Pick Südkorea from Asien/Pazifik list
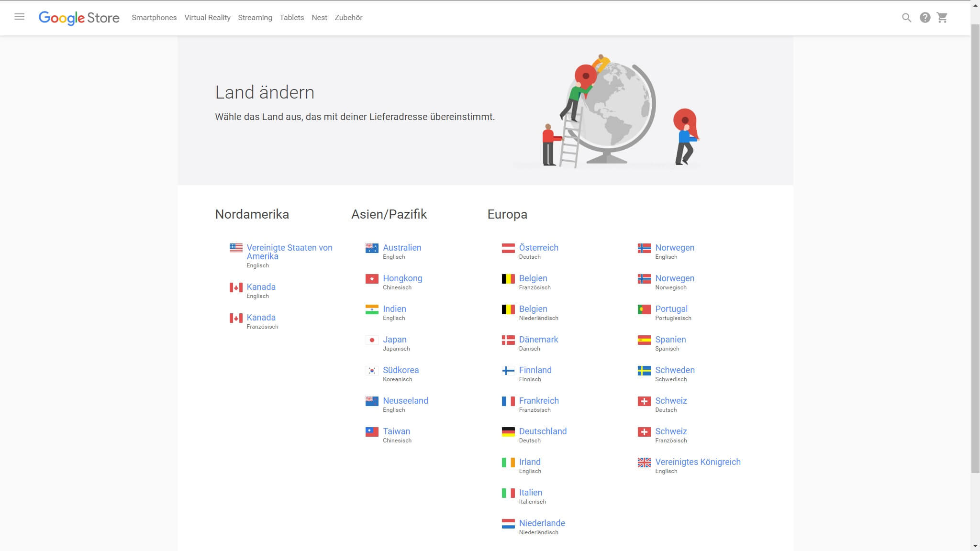This screenshot has height=551, width=980. point(401,370)
